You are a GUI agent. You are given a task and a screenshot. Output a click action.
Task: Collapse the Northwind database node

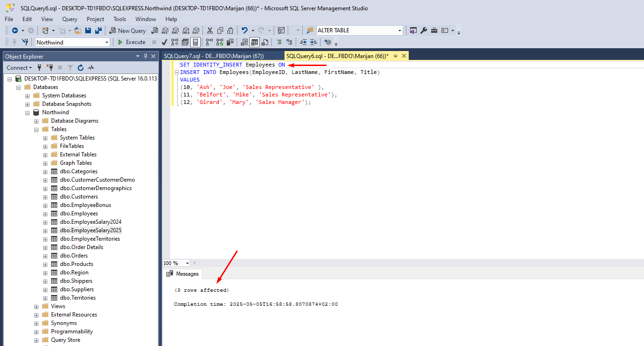27,112
